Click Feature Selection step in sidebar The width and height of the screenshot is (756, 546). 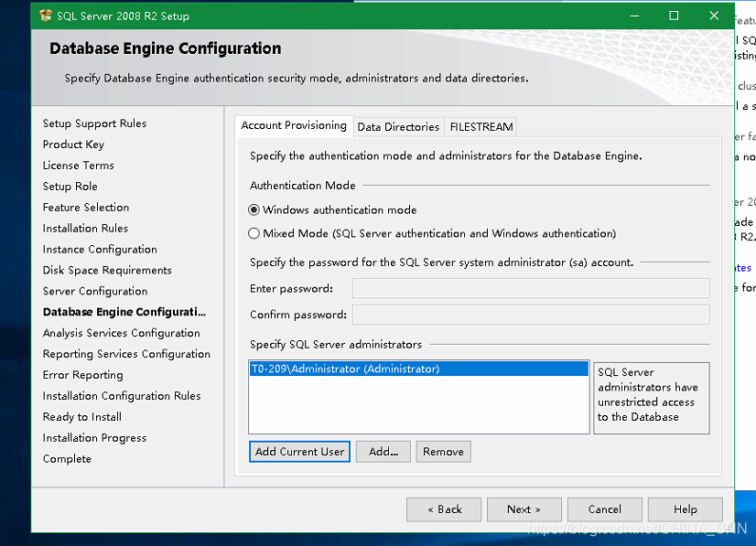point(86,208)
